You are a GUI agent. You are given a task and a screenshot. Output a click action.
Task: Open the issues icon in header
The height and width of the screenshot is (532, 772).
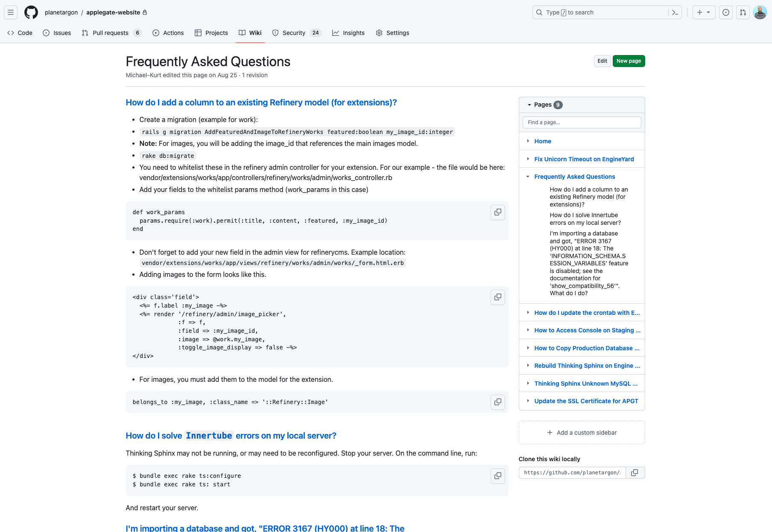pos(726,12)
